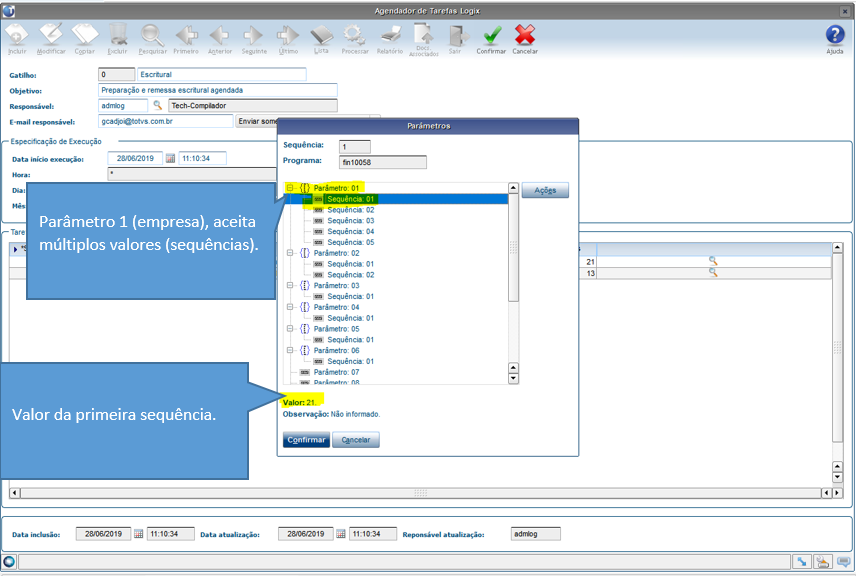The height and width of the screenshot is (576, 856).
Task: Click the Processar gears icon
Action: (354, 35)
